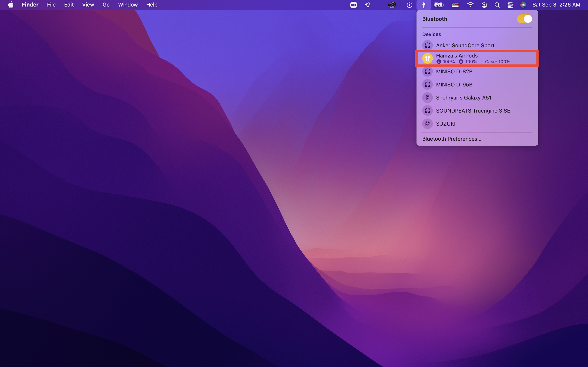This screenshot has width=588, height=367.
Task: Connect to Anker SoundCore Sport
Action: pos(465,45)
